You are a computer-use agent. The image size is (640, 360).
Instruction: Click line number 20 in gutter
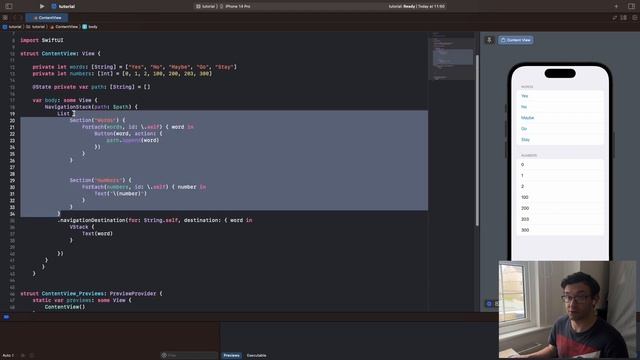(12, 120)
